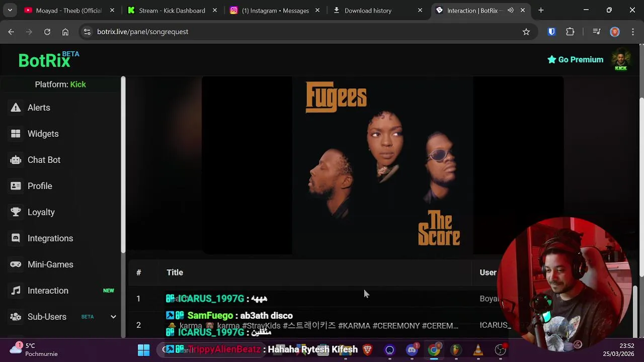Click the browser home button

pyautogui.click(x=65, y=32)
